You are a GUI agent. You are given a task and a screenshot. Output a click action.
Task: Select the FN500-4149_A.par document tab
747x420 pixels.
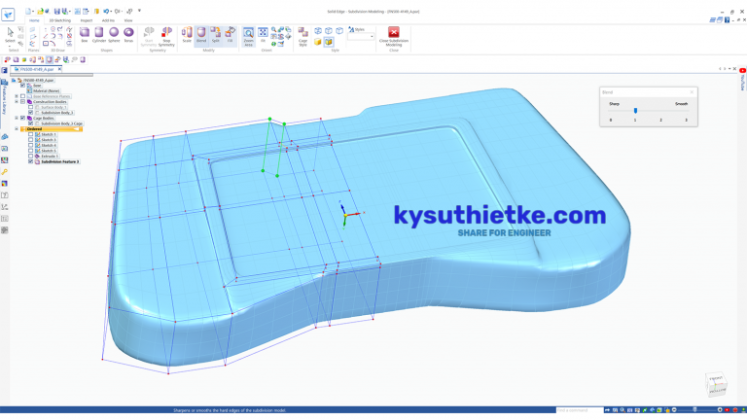(37, 70)
